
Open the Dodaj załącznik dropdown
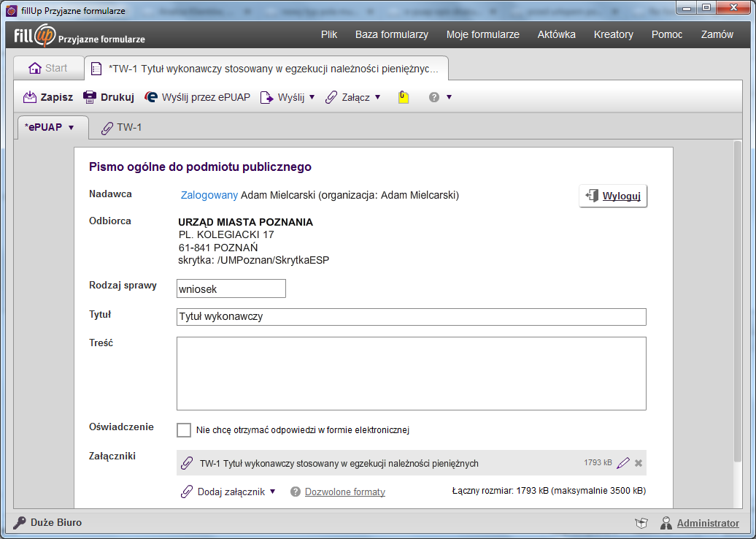228,492
